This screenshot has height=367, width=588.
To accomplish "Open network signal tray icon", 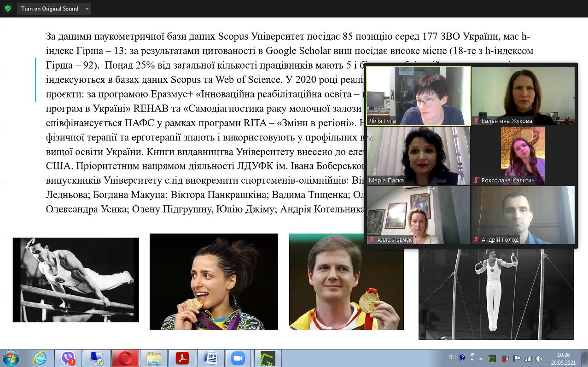I will click(528, 358).
